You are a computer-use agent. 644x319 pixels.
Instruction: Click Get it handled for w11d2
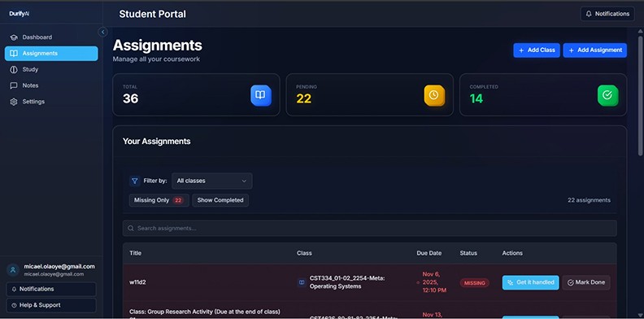530,282
